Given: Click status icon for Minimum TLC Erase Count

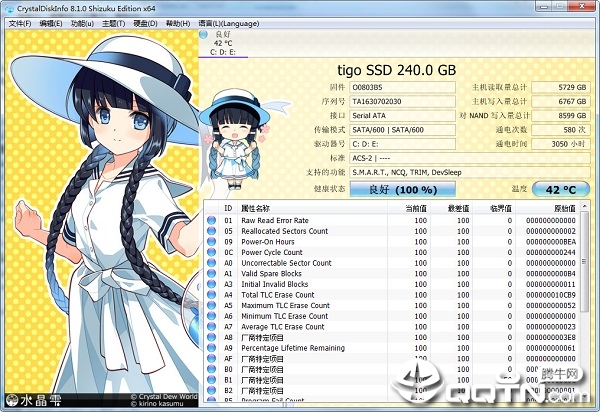Looking at the screenshot, I should tap(211, 316).
